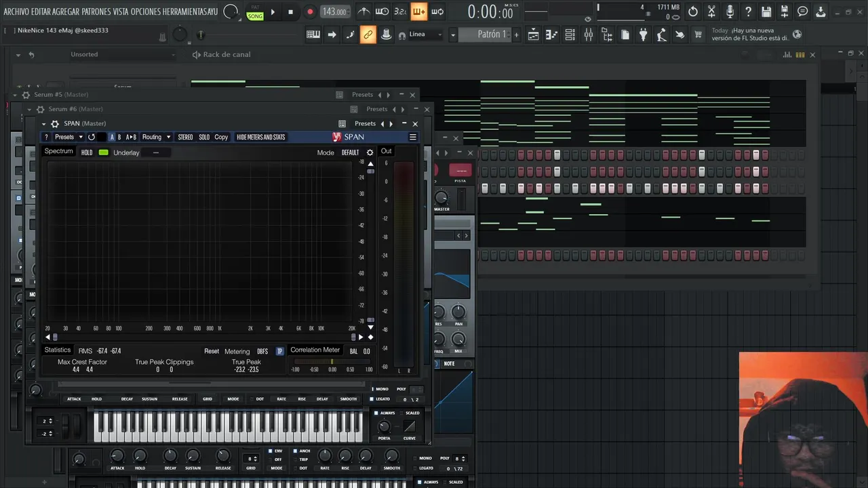Toggle the TP true peak button
This screenshot has height=488, width=868.
(279, 351)
